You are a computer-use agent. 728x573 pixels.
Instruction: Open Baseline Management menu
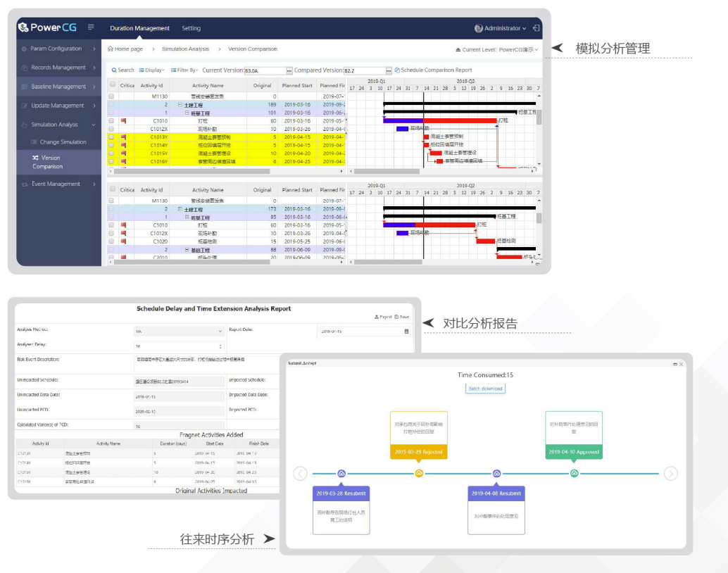coord(59,87)
